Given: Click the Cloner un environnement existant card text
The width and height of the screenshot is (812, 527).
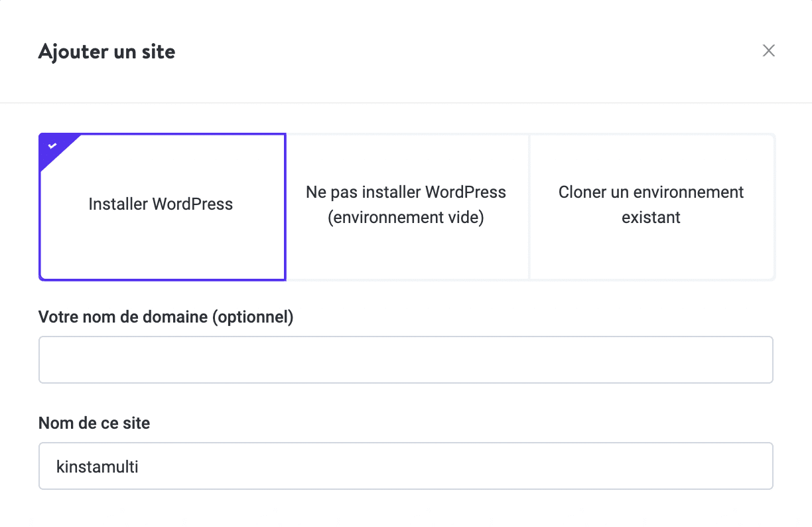Looking at the screenshot, I should pyautogui.click(x=651, y=204).
